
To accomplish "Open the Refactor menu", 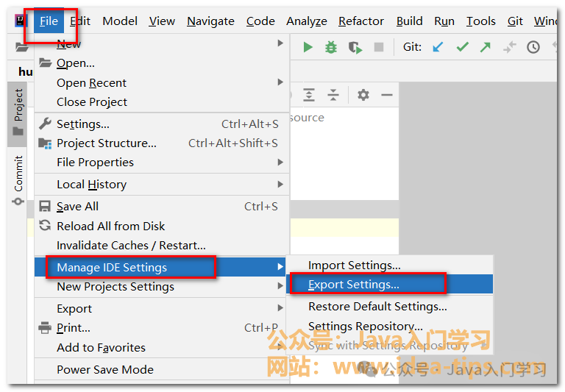I will pos(361,21).
